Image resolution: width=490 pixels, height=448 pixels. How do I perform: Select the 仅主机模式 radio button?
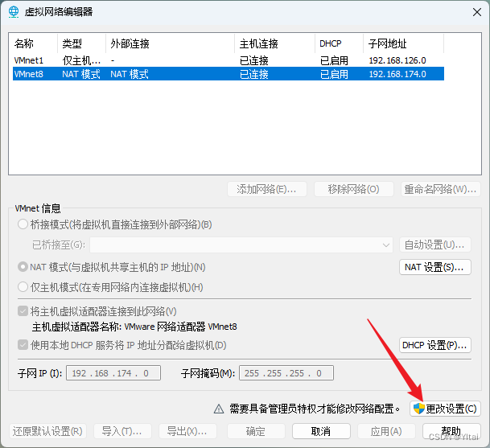[x=23, y=287]
